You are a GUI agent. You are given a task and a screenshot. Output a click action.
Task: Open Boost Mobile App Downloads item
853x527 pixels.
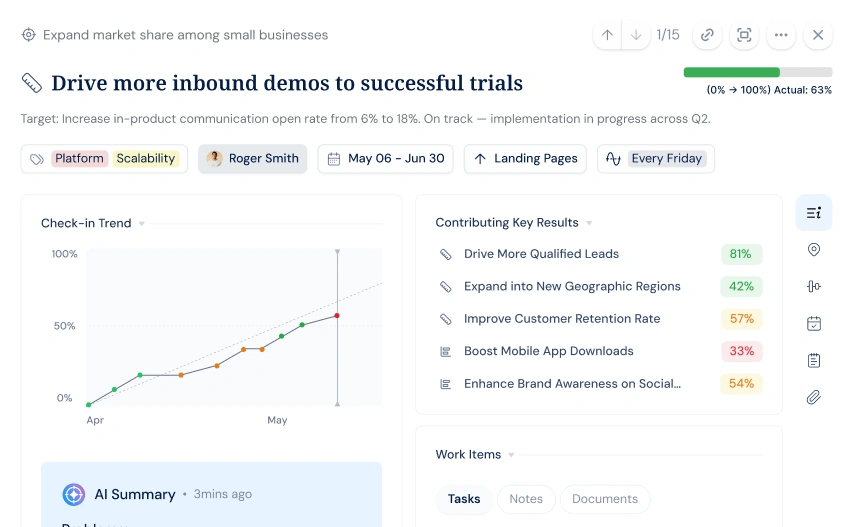coord(548,351)
